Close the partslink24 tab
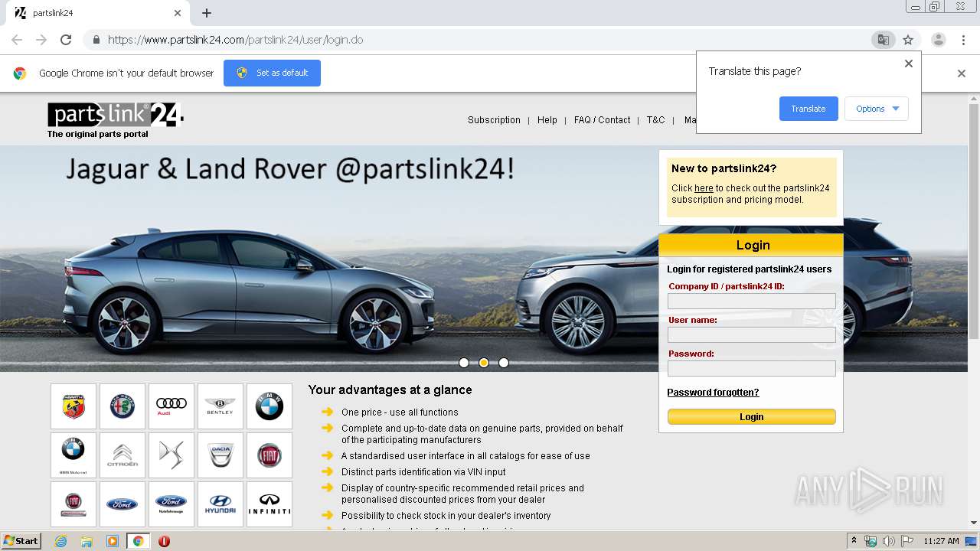This screenshot has height=551, width=980. tap(178, 13)
